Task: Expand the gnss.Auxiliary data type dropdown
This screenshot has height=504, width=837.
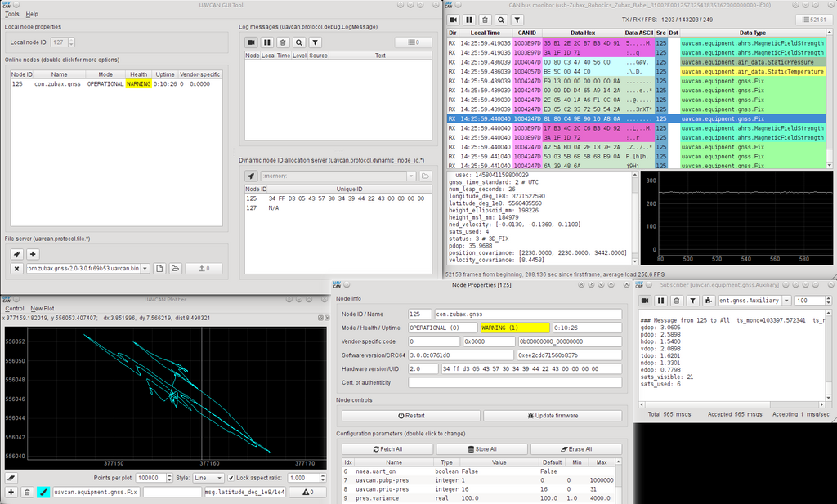Action: 786,301
